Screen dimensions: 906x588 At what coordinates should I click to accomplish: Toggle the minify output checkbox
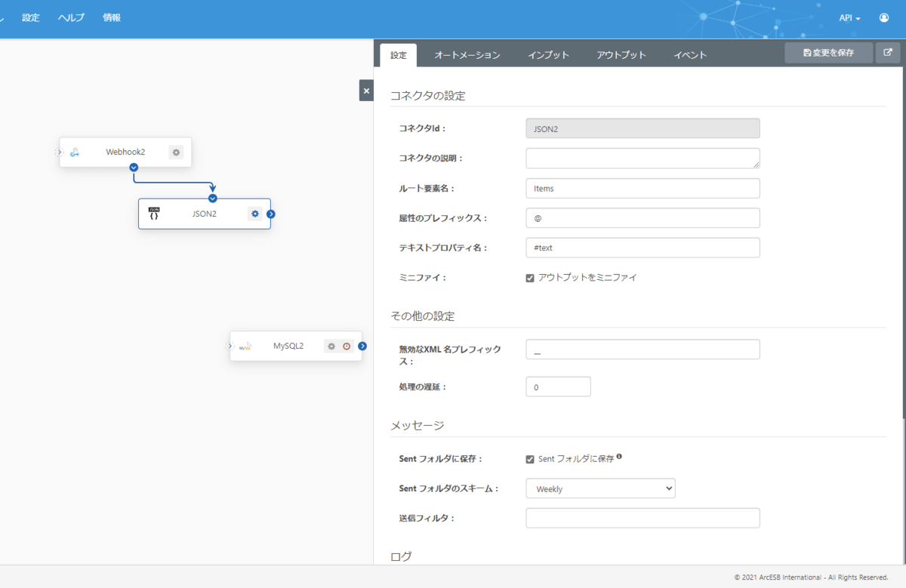coord(530,278)
